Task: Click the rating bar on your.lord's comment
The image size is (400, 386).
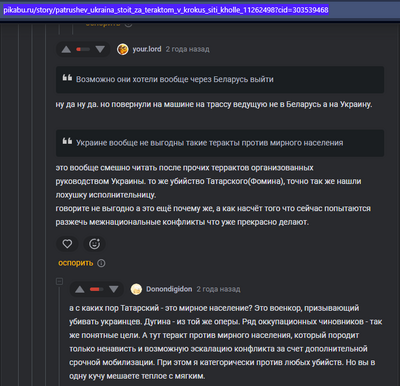Action: (x=83, y=49)
